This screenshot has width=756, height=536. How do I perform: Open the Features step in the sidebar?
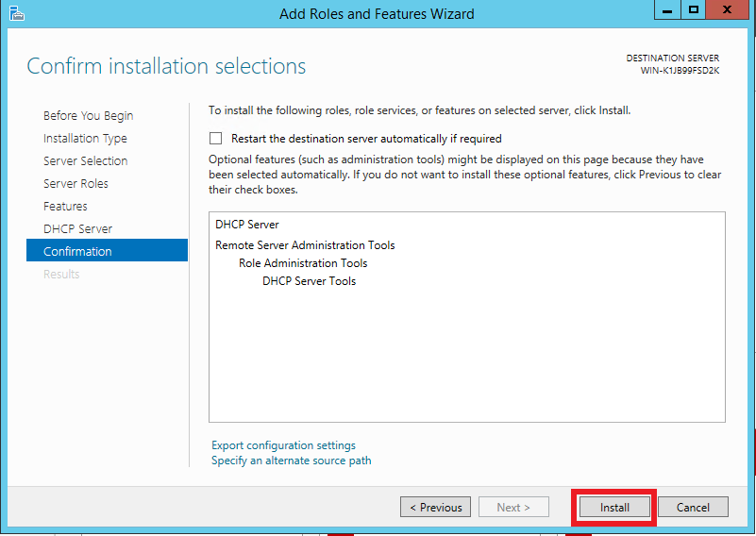pos(65,207)
